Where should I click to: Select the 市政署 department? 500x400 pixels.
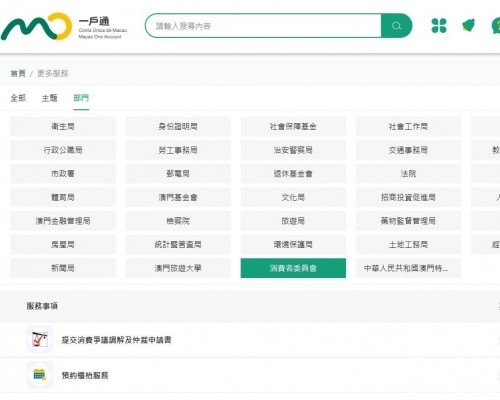[63, 174]
